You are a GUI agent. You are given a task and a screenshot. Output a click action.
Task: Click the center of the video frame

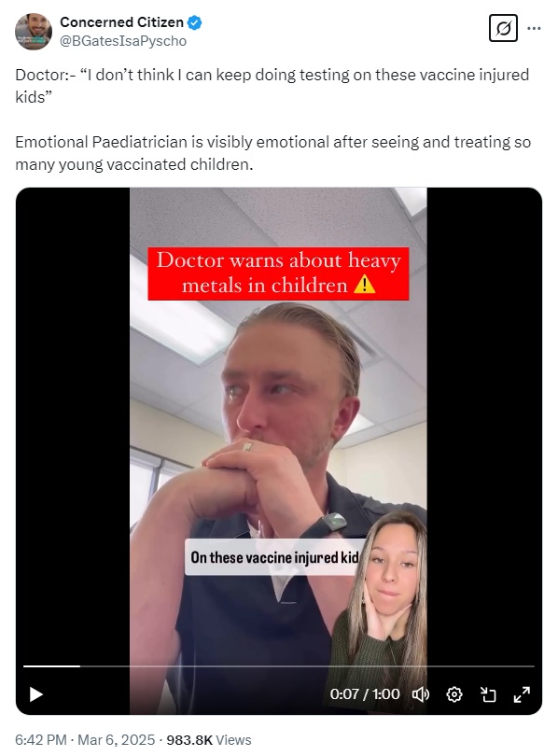[278, 451]
